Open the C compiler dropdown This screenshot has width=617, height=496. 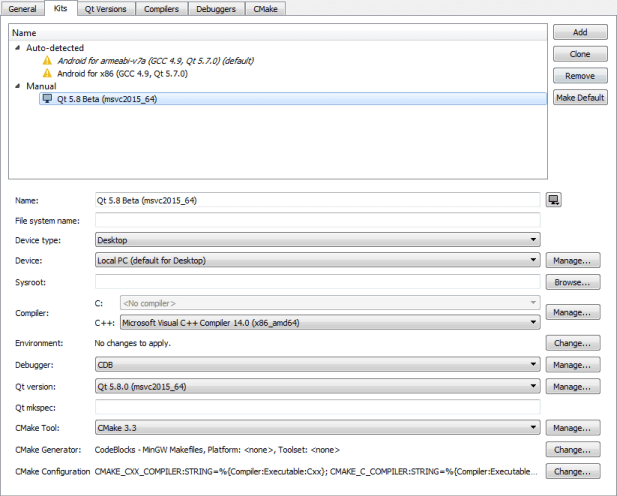click(x=330, y=303)
